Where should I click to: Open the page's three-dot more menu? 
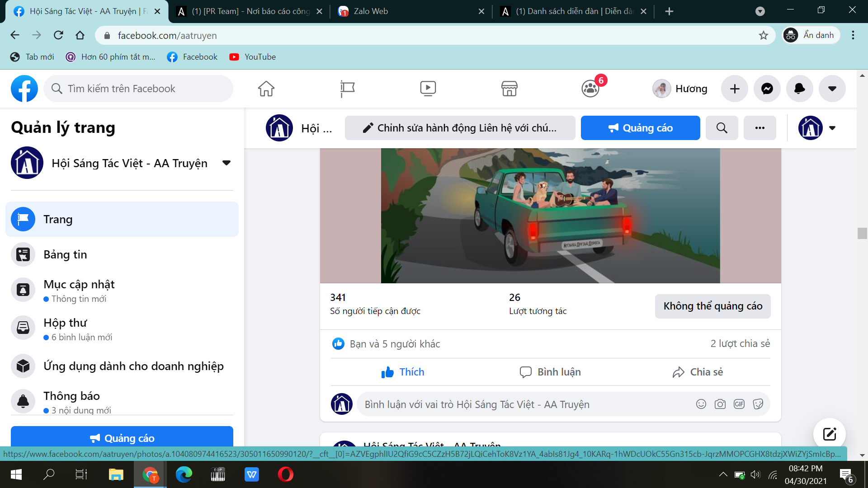coord(759,128)
